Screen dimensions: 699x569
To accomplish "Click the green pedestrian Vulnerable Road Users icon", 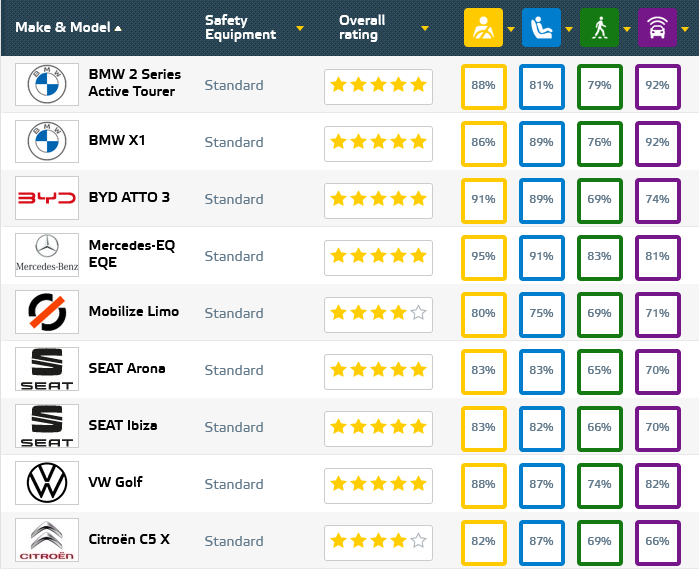I will pos(599,28).
